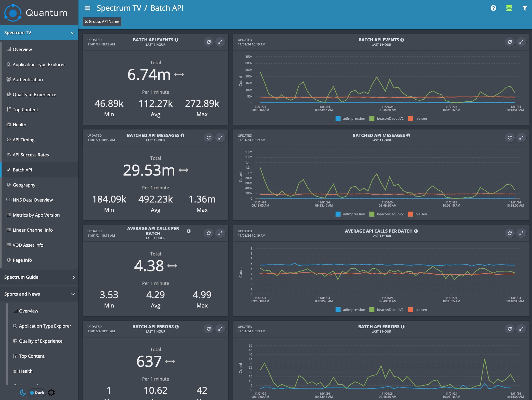Image resolution: width=532 pixels, height=400 pixels.
Task: Expand the Batched API Messages chart panel
Action: [521, 138]
